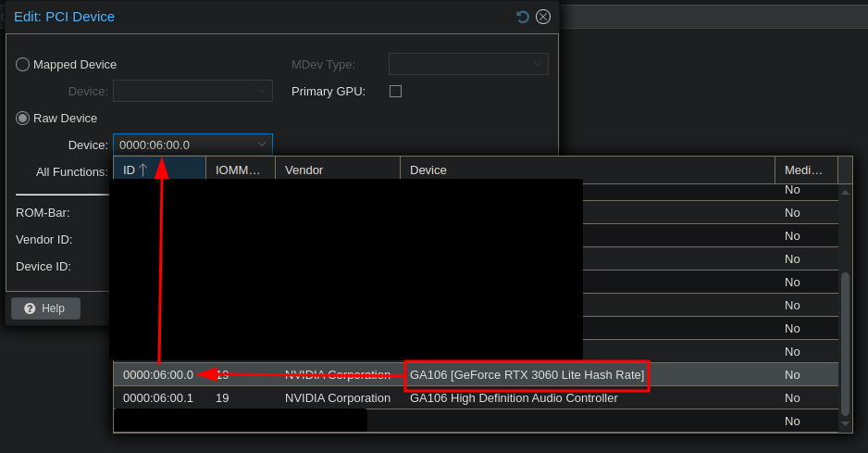Image resolution: width=868 pixels, height=453 pixels.
Task: Open Help for PCI device settings
Action: point(45,308)
